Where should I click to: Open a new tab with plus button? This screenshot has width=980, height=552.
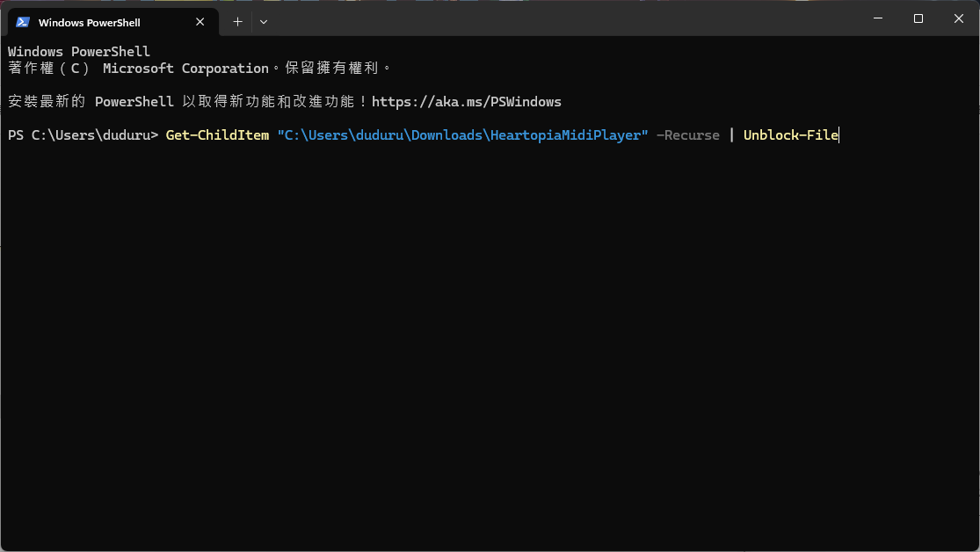tap(237, 22)
